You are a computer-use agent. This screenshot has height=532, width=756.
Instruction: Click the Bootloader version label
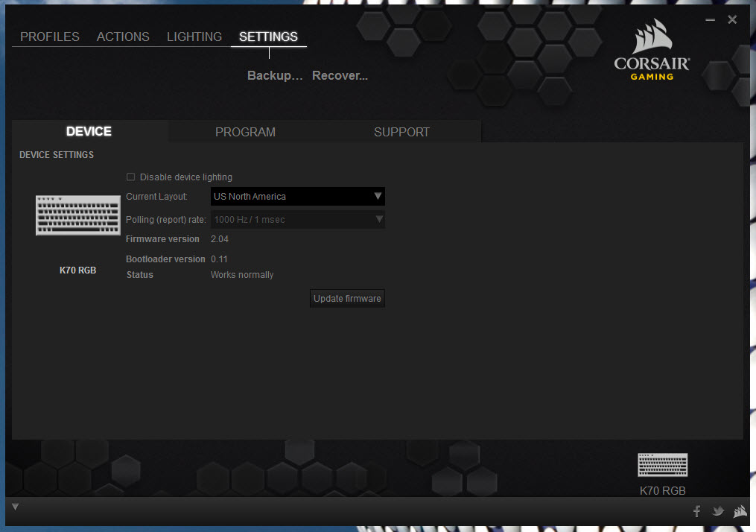click(165, 259)
